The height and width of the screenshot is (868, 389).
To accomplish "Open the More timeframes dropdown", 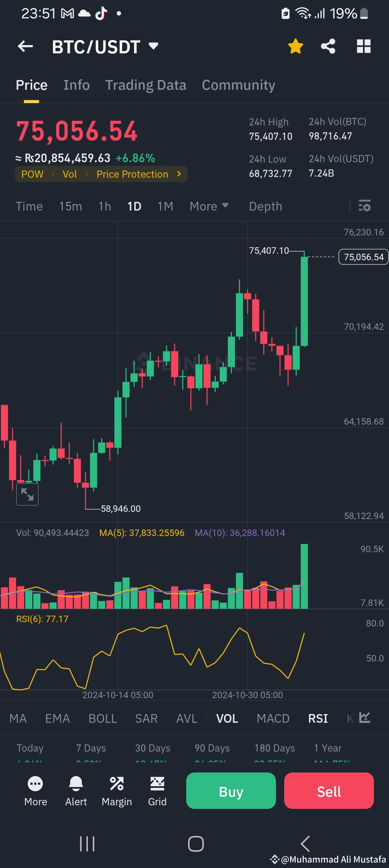I will pyautogui.click(x=209, y=206).
